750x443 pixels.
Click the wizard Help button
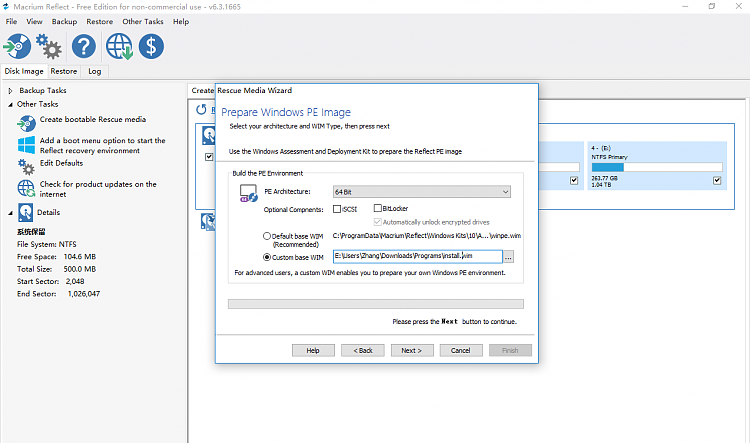coord(313,350)
